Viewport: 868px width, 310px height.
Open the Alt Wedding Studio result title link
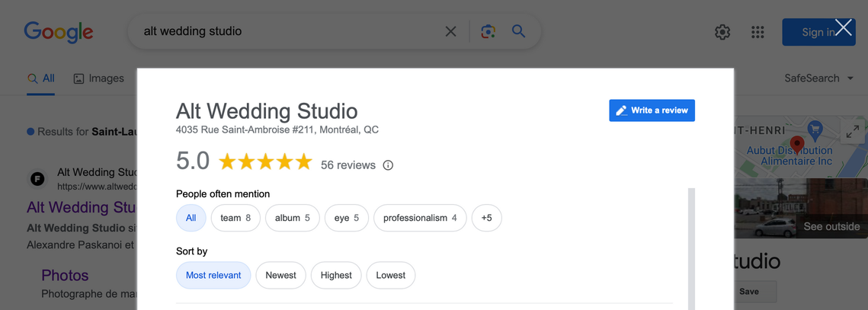coord(82,208)
